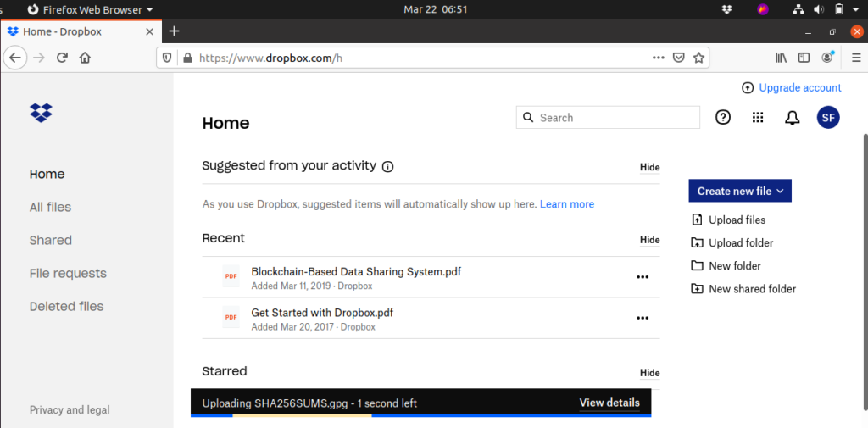
Task: Expand the Create new file dropdown
Action: [x=740, y=191]
